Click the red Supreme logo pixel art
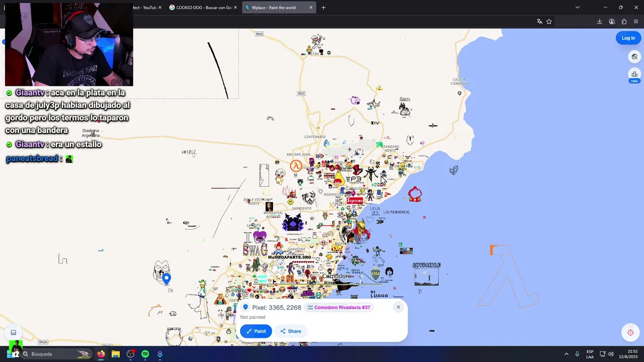Image resolution: width=644 pixels, height=362 pixels. pyautogui.click(x=355, y=201)
